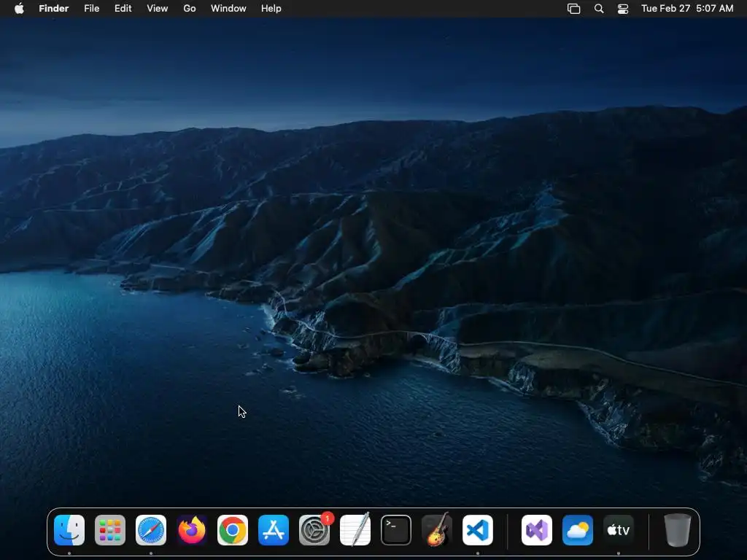Viewport: 747px width, 560px height.
Task: Open Finder from the dock
Action: point(69,530)
